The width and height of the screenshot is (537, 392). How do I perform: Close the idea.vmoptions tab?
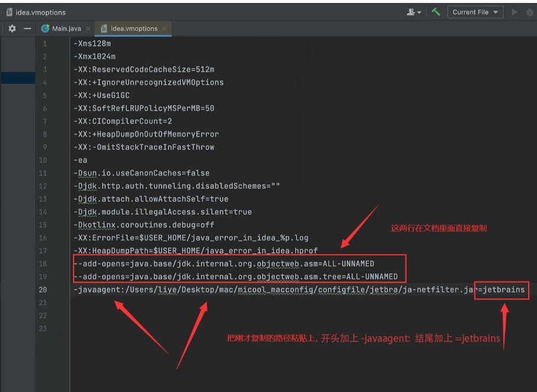coord(164,28)
